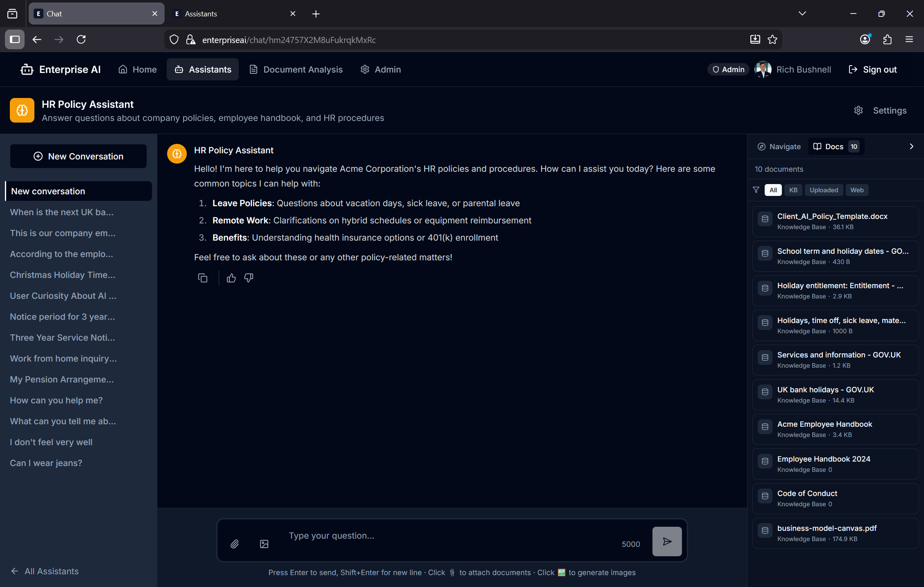Collapse the Docs panel with the chevron

(911, 146)
